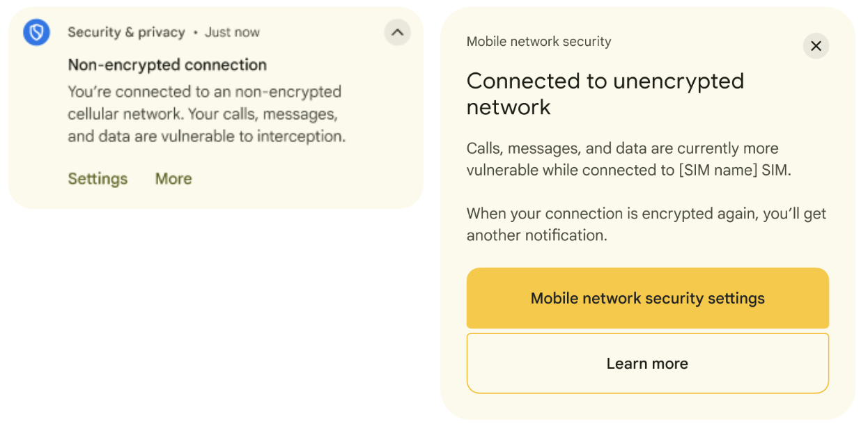Screen dimensions: 868x433
Task: Collapse the Non-encrypted connection notification
Action: click(x=397, y=32)
